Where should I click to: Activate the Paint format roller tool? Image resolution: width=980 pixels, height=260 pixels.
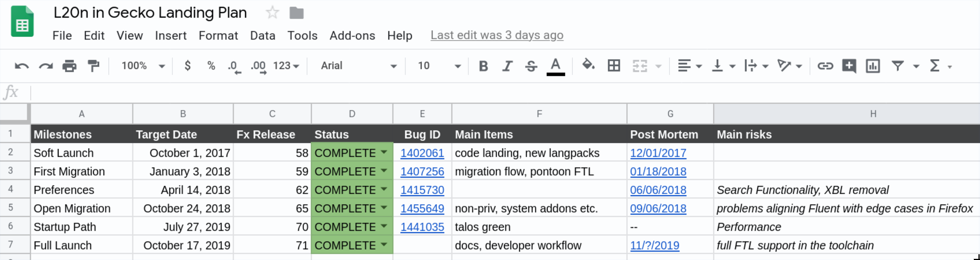coord(94,66)
